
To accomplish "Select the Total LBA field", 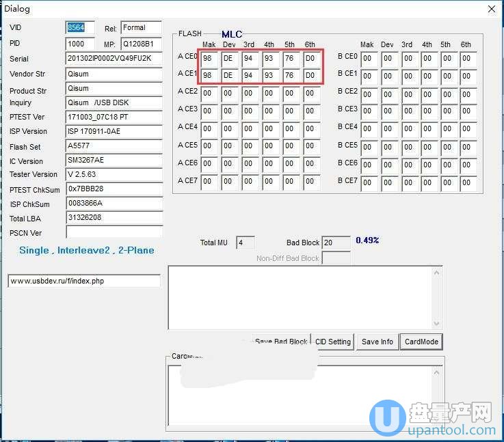I will click(114, 217).
